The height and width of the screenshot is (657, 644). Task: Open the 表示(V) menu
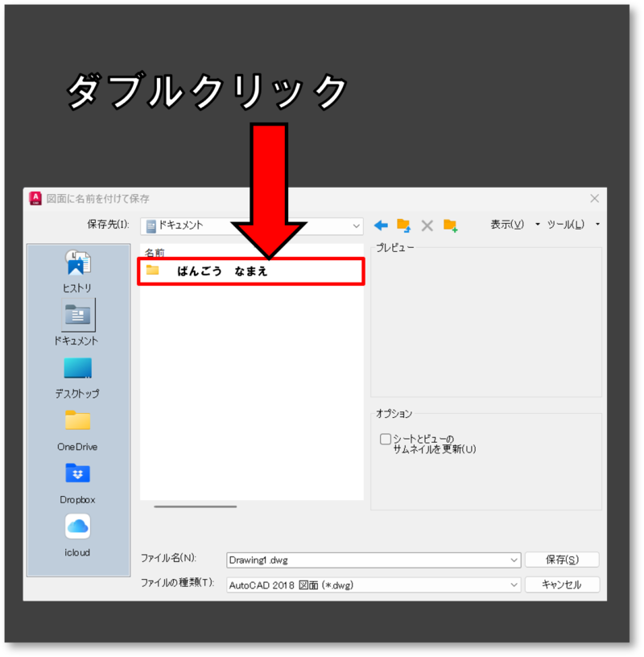coord(507,225)
